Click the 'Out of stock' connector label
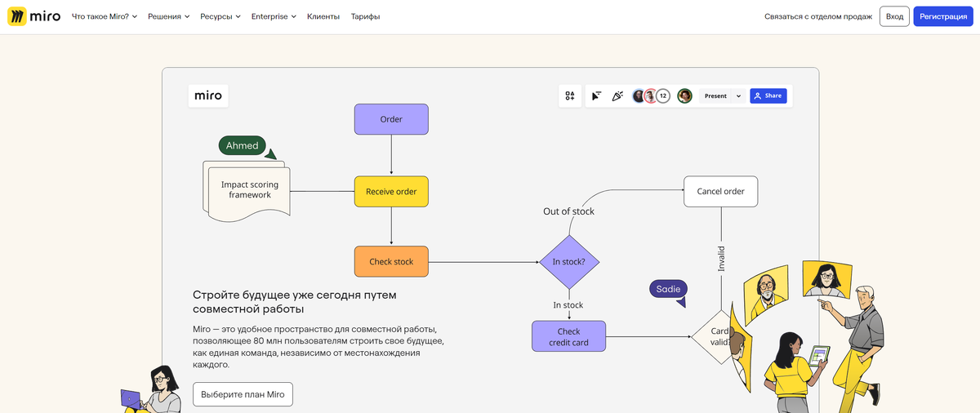 568,211
